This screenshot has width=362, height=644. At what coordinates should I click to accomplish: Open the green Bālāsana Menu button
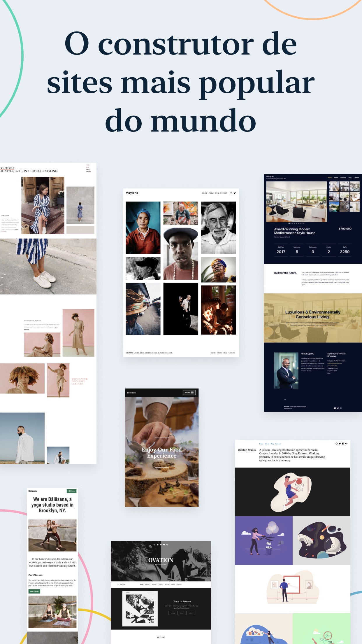71,491
